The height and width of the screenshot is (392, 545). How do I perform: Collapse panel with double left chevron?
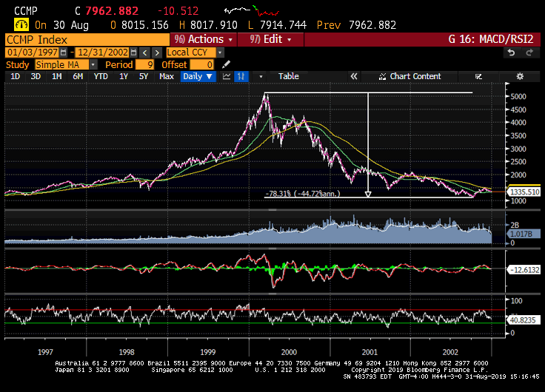coord(353,76)
